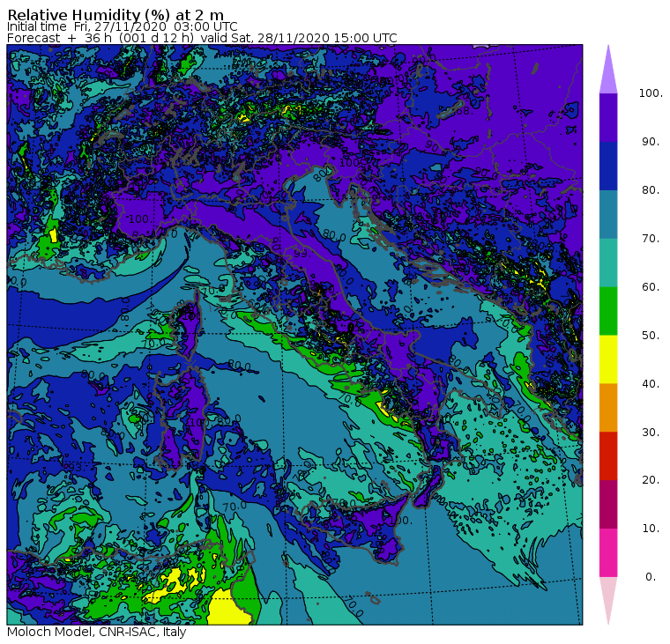Click the steel blue 70–80% legend swatch
670x644 pixels.
[x=608, y=214]
